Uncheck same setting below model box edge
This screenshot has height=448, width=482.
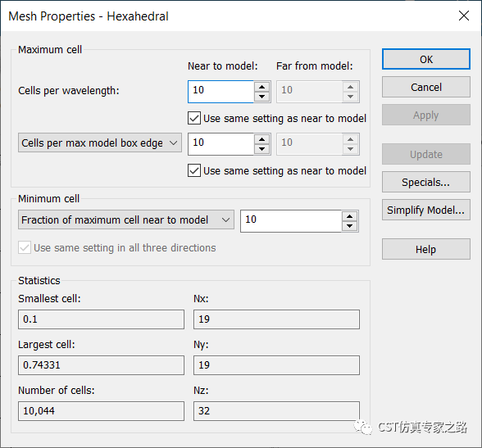pyautogui.click(x=194, y=170)
